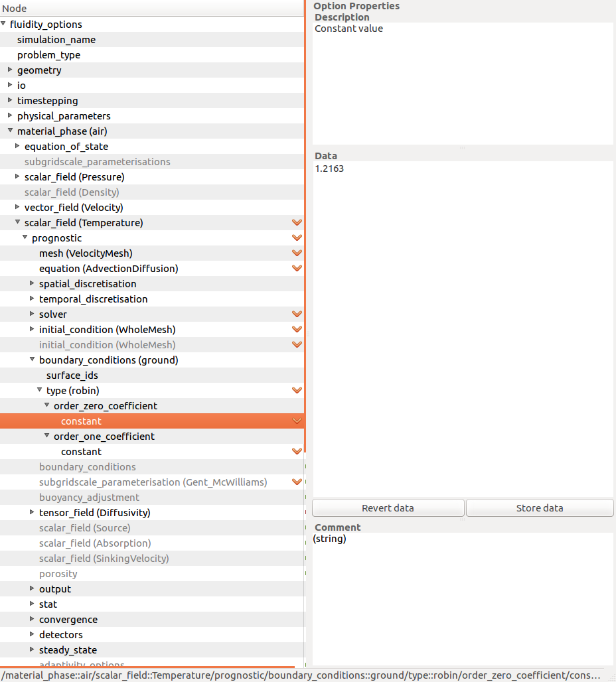This screenshot has height=682, width=616.
Task: Expand the temporal_discretisation node
Action: click(x=32, y=299)
